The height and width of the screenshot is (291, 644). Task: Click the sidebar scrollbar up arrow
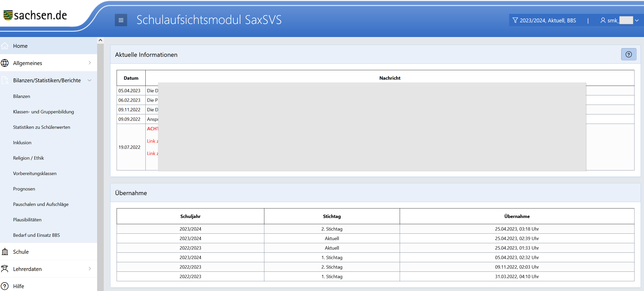pyautogui.click(x=100, y=40)
